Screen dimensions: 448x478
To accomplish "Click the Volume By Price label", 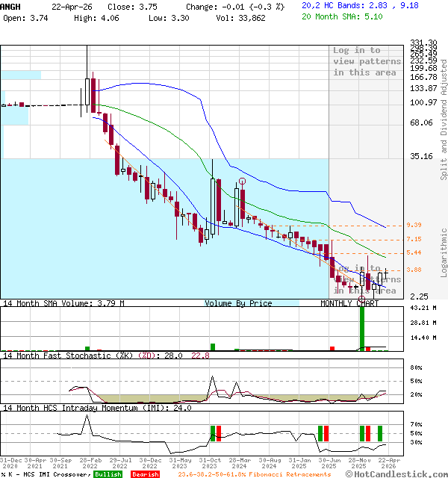I will 238,304.
